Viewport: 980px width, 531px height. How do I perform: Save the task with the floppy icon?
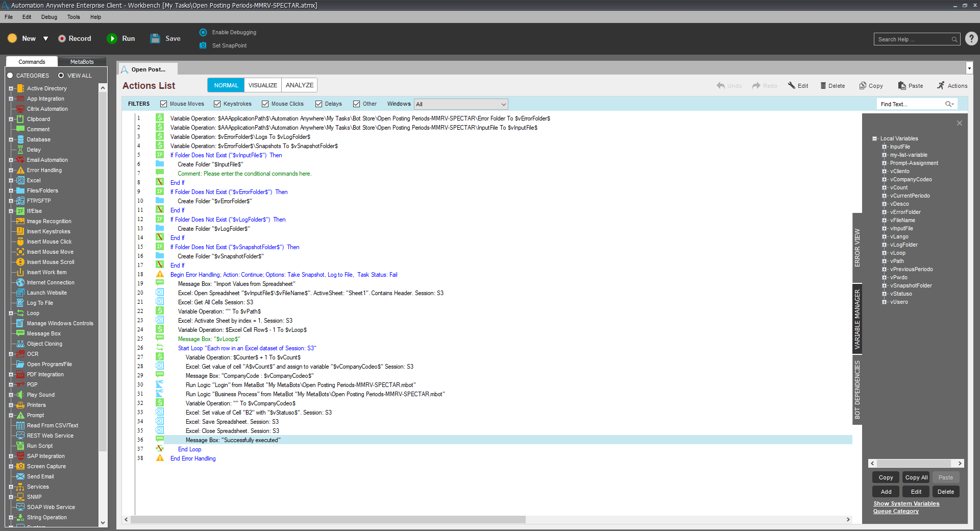(155, 39)
